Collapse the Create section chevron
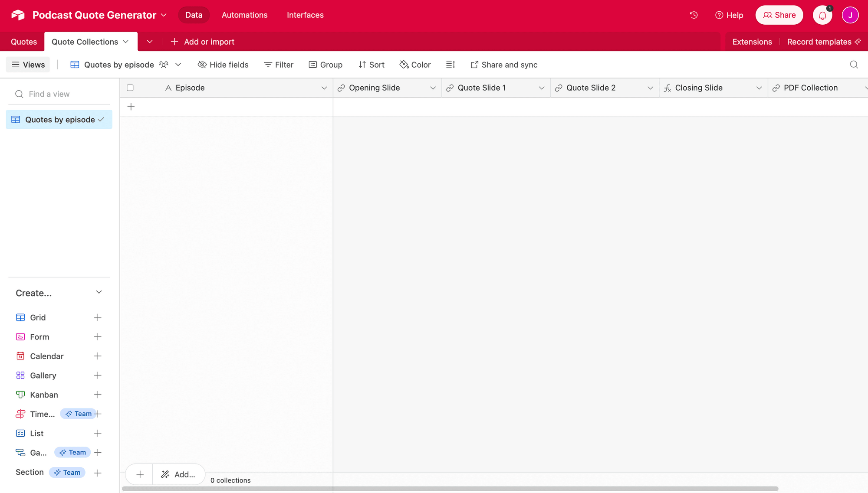Screen dimensions: 868x493 pyautogui.click(x=99, y=292)
